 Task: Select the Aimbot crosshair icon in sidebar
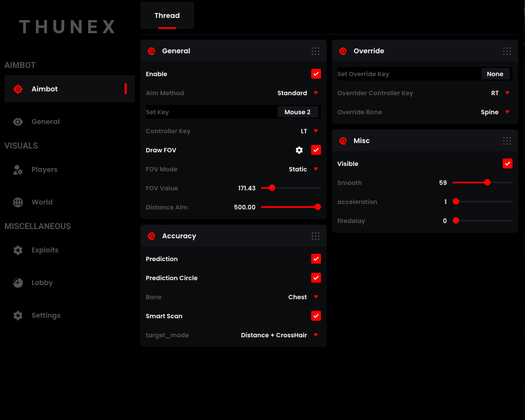pos(18,89)
